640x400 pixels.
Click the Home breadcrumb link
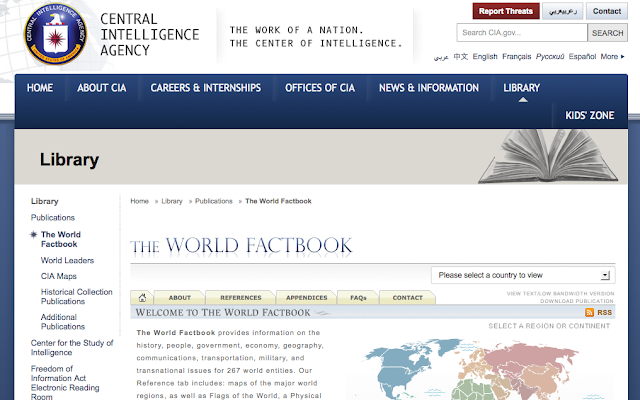139,201
